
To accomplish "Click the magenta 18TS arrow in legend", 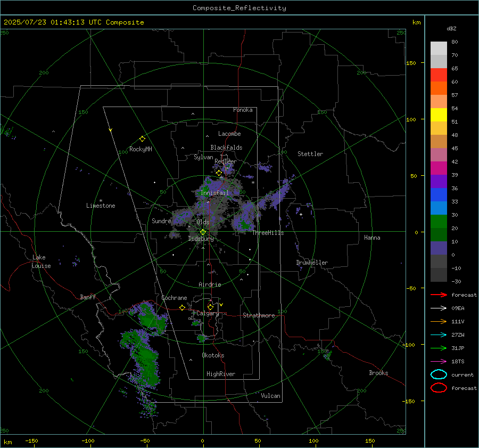I will click(x=439, y=362).
